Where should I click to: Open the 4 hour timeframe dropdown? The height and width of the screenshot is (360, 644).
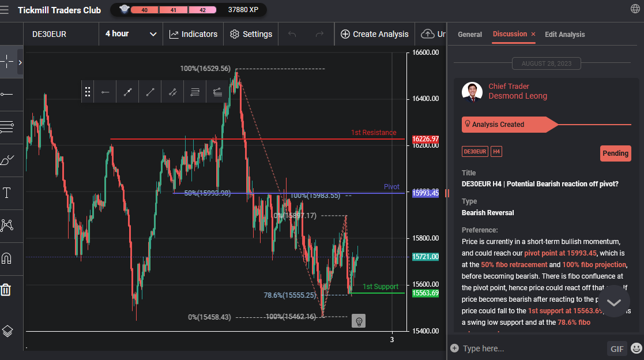point(131,33)
